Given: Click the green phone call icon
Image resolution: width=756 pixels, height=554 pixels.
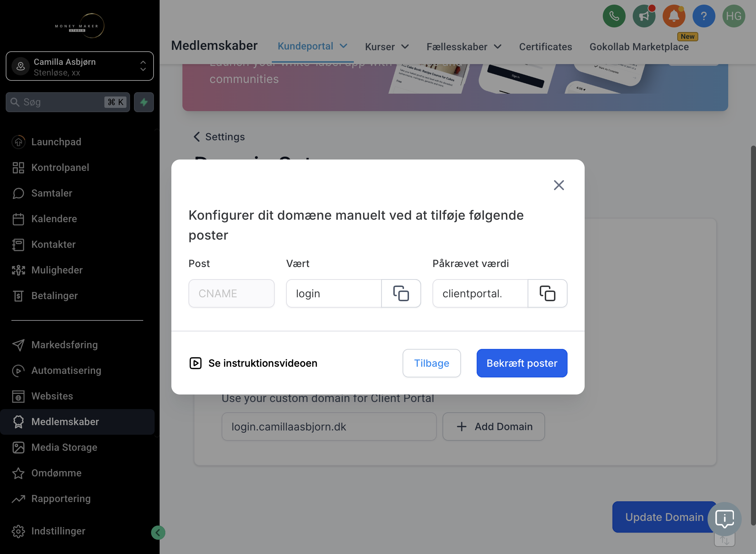Looking at the screenshot, I should point(614,16).
